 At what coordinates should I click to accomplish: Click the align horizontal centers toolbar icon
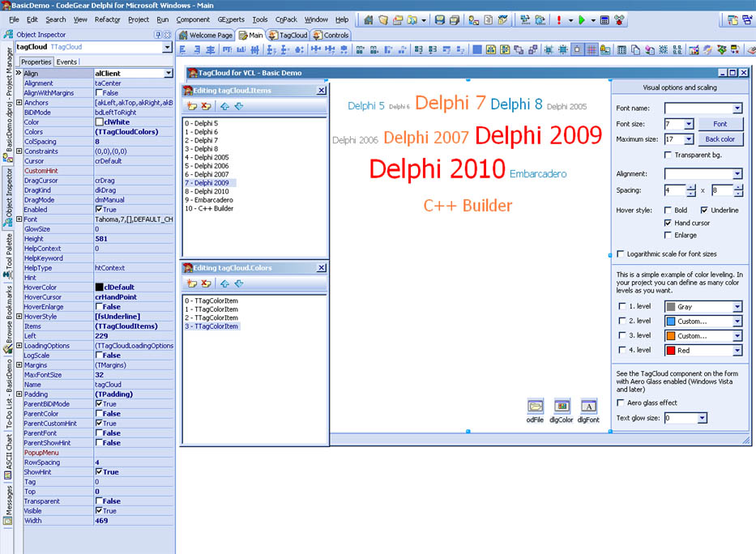pos(211,49)
